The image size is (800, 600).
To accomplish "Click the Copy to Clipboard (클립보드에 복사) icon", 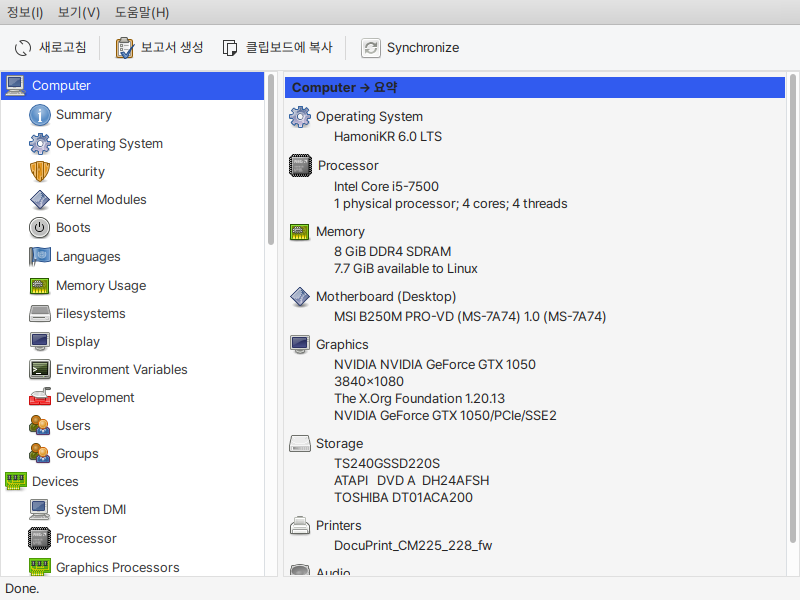I will [x=230, y=48].
